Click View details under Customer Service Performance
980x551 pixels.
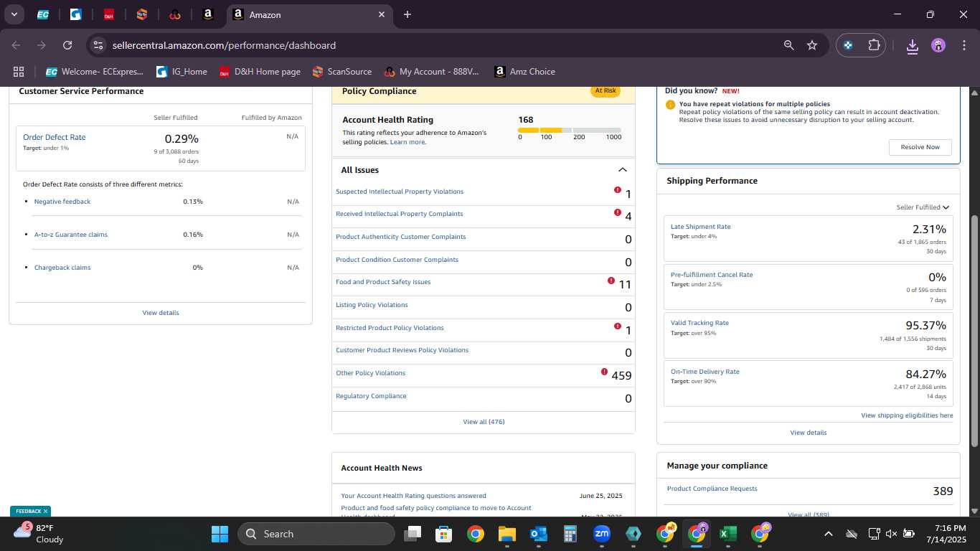(x=161, y=313)
